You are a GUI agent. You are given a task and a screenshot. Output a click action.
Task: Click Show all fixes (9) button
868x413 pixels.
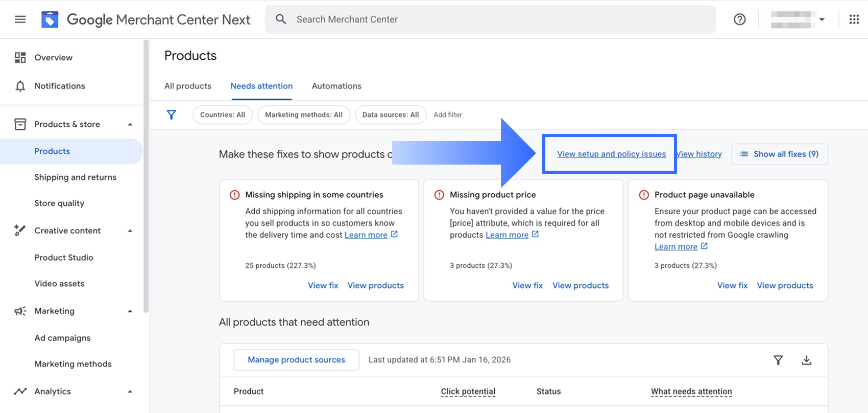tap(780, 154)
